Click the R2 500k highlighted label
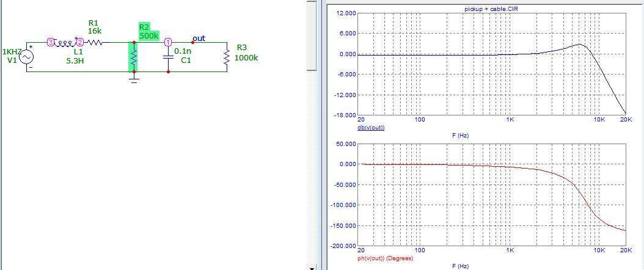The height and width of the screenshot is (270, 644). [148, 32]
